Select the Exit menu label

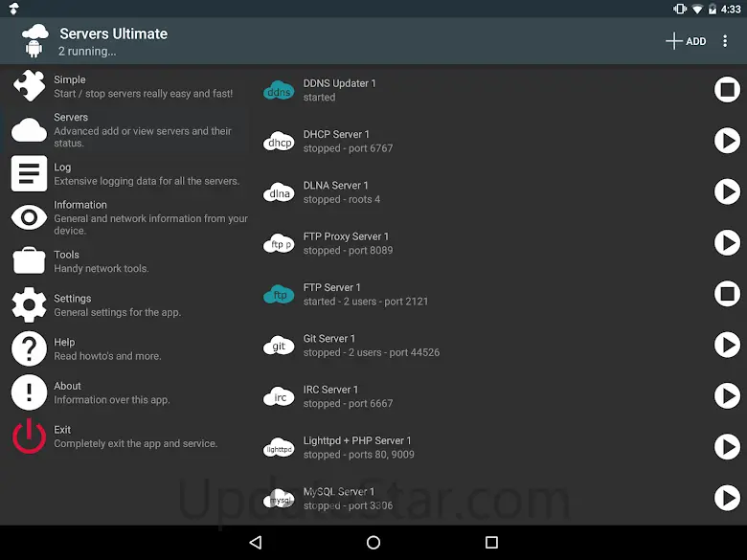[62, 430]
